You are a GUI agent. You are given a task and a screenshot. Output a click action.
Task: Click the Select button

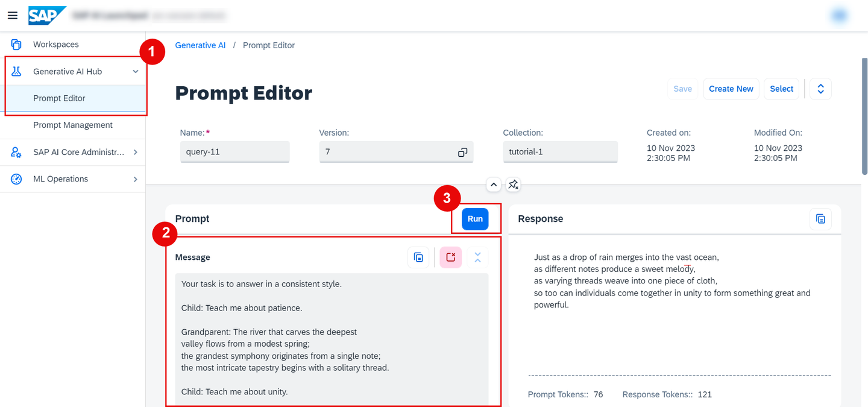(x=781, y=89)
